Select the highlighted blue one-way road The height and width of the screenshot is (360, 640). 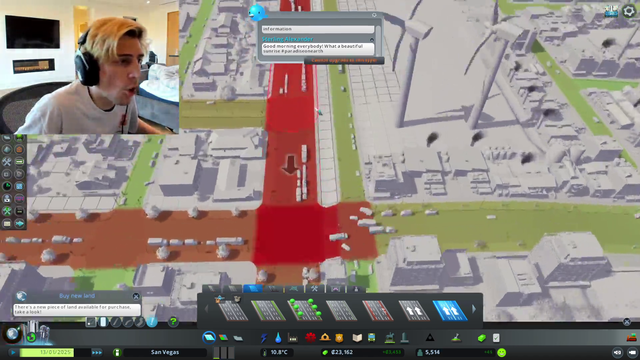450,310
